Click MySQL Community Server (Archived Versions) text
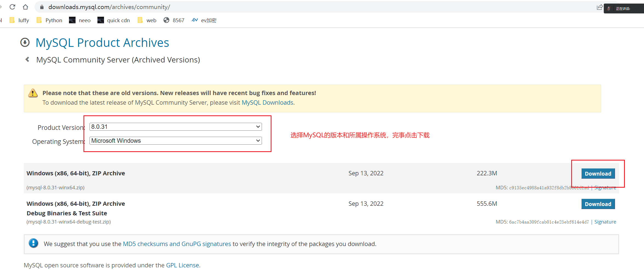The width and height of the screenshot is (644, 280). click(118, 60)
